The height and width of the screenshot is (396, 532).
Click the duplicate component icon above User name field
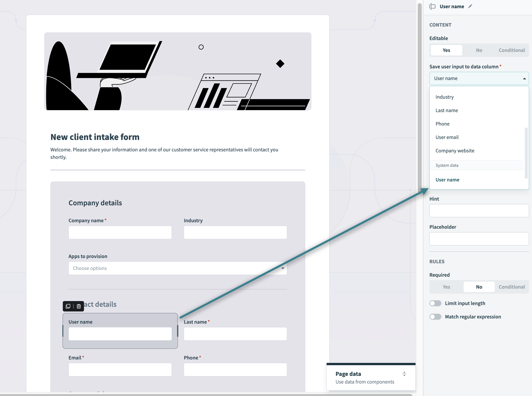68,306
